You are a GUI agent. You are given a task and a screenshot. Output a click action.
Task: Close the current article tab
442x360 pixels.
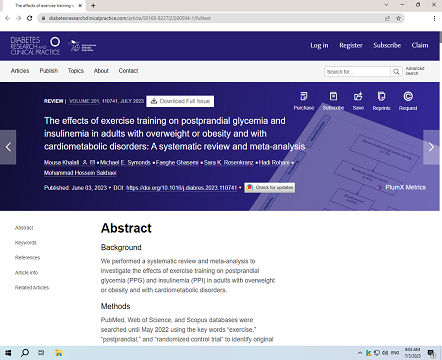click(x=80, y=5)
